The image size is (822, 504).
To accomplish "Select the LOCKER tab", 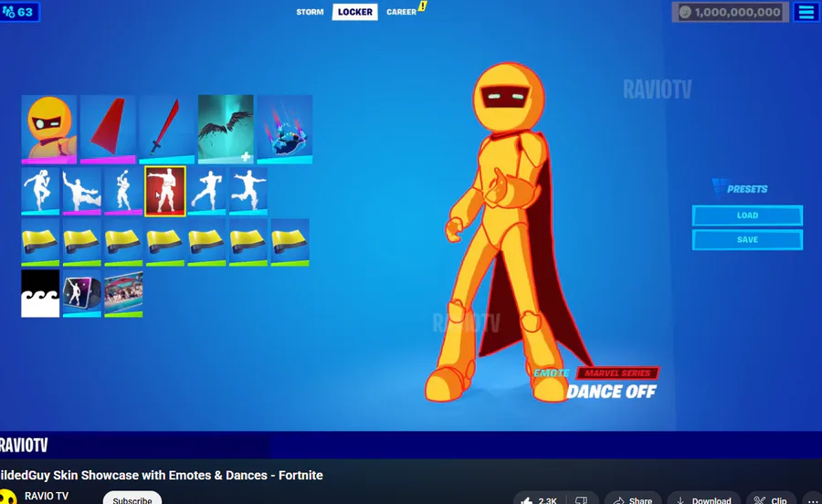I will (x=355, y=12).
